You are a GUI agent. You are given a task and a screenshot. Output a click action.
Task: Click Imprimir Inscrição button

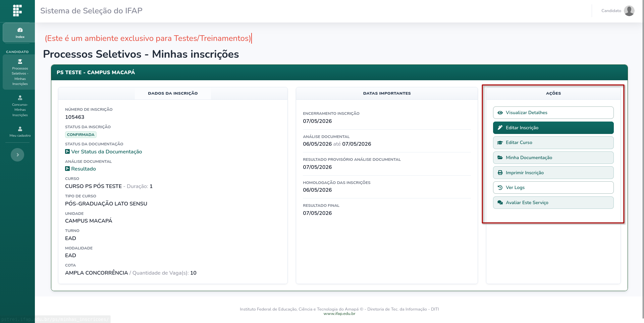click(553, 173)
